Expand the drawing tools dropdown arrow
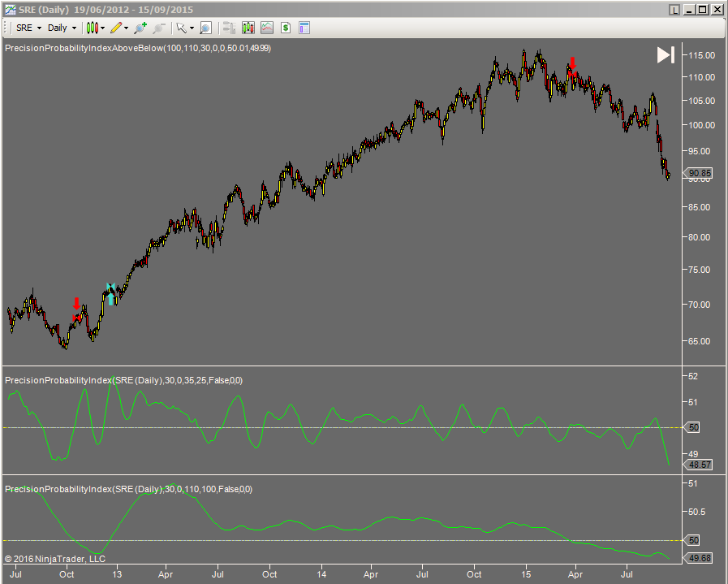Screen dimensions: 728x584 pos(126,28)
